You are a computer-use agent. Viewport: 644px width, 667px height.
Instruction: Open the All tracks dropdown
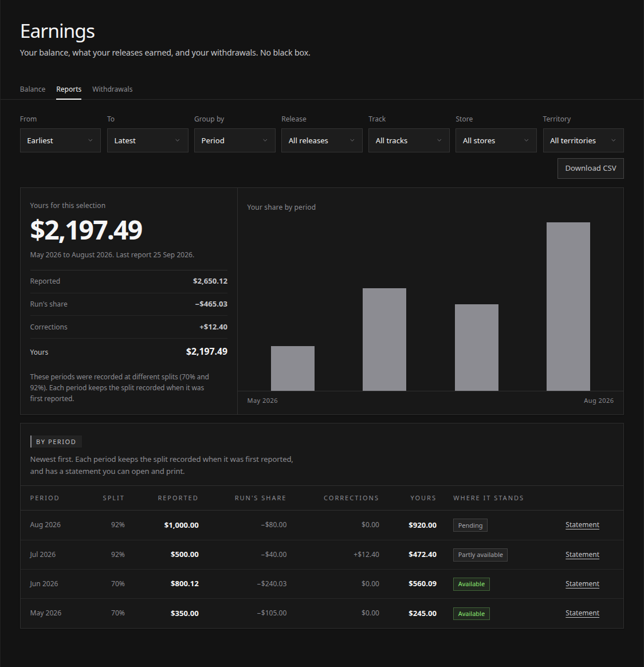(x=409, y=140)
